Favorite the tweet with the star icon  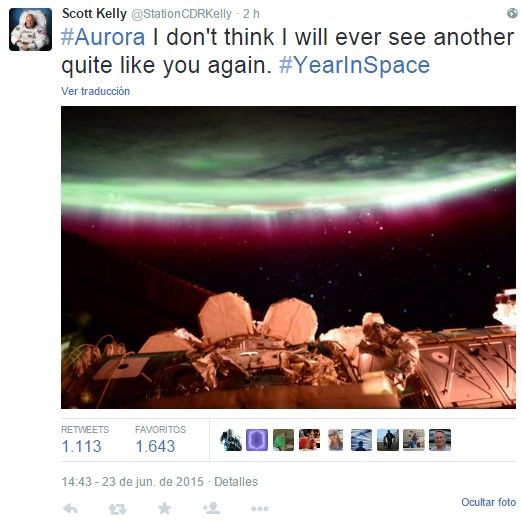(x=164, y=508)
